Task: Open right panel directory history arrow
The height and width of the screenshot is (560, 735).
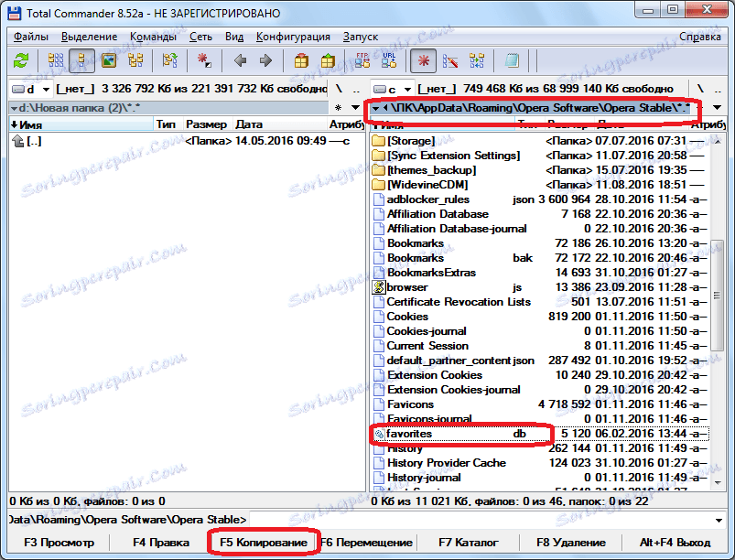Action: click(x=718, y=108)
